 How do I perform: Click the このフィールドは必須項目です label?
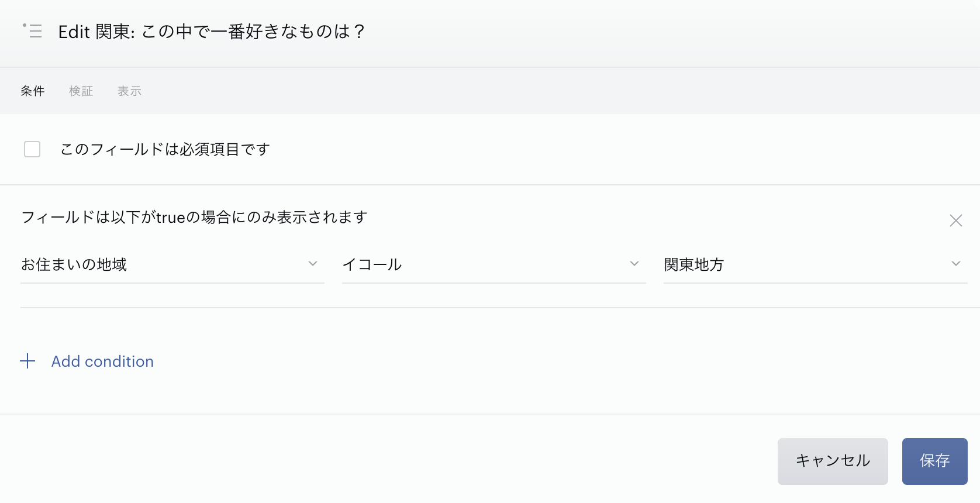[x=165, y=150]
